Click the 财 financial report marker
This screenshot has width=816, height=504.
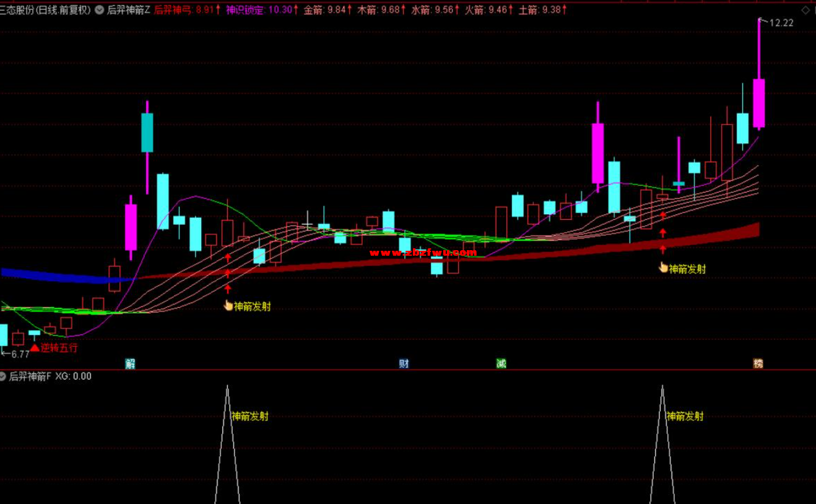(404, 363)
